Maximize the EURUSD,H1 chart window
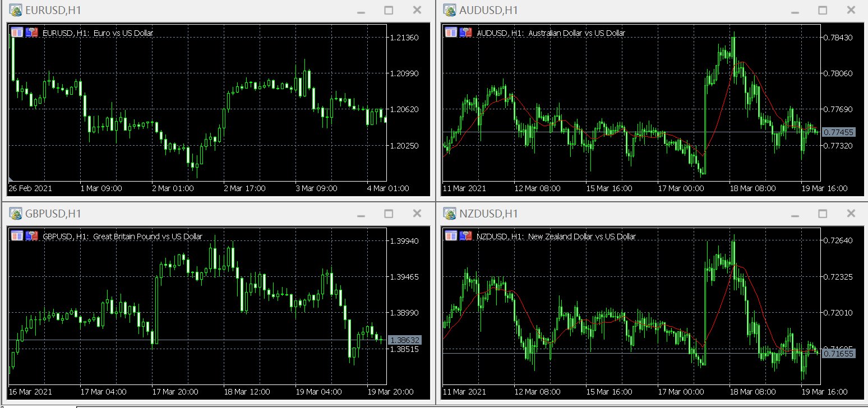 tap(389, 10)
